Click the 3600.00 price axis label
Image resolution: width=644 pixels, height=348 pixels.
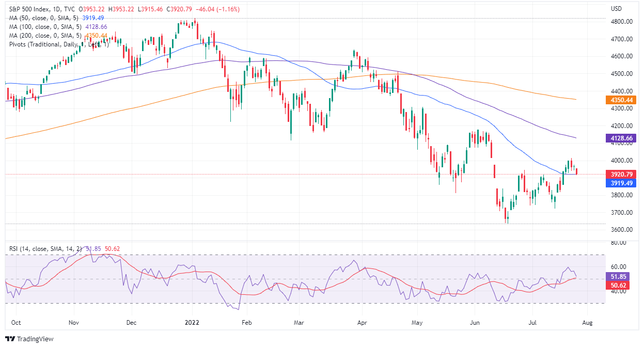click(621, 230)
